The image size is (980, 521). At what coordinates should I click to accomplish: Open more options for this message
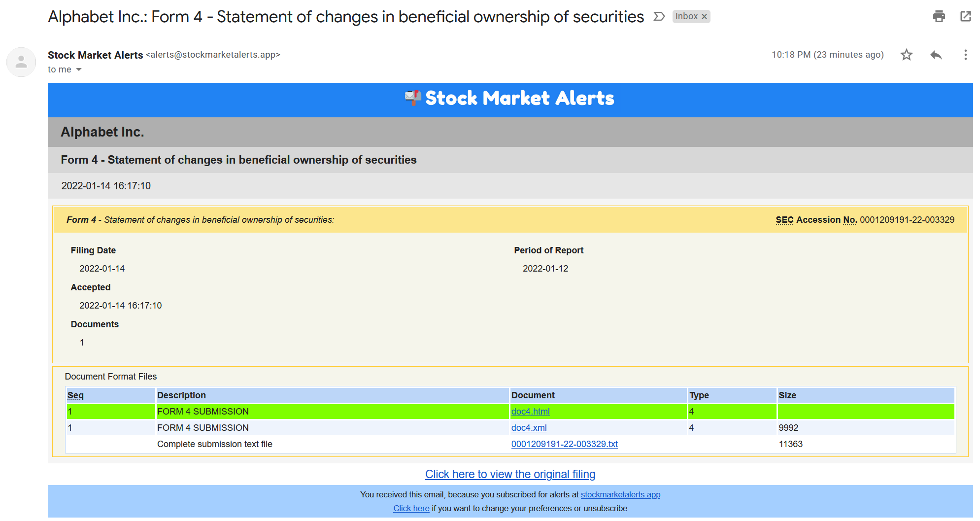tap(965, 55)
